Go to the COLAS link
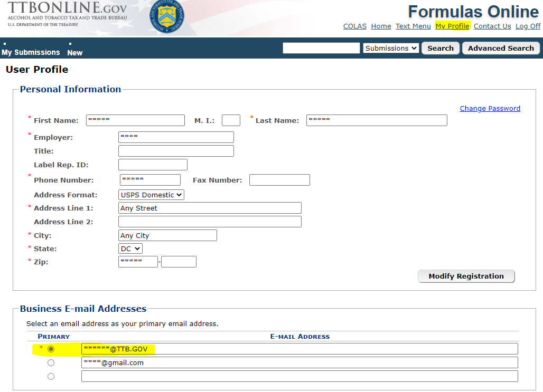Screen dimensions: 543x392 (354, 26)
